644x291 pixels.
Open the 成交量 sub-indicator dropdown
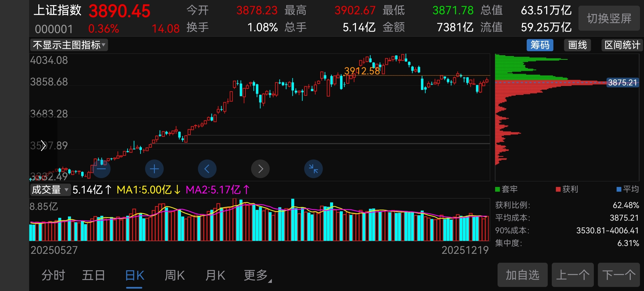(x=50, y=190)
